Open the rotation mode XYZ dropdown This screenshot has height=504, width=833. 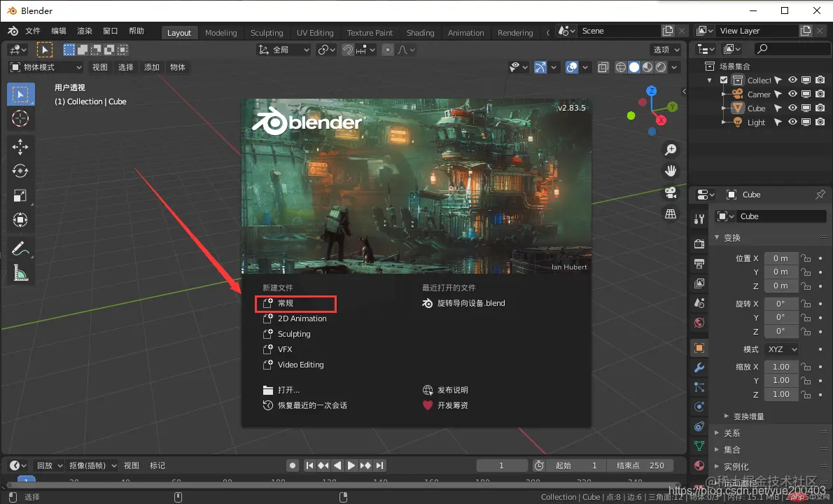click(781, 349)
